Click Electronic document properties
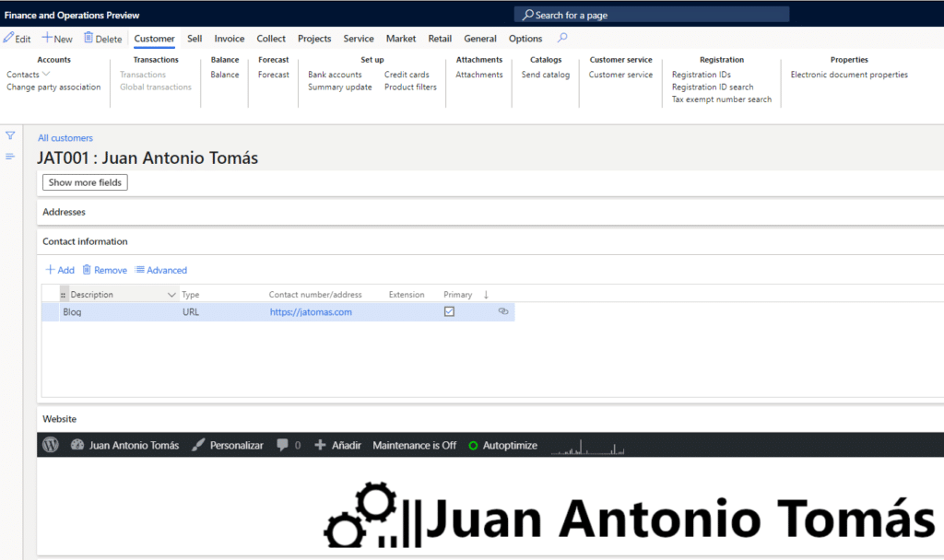This screenshot has width=944, height=560. click(x=849, y=75)
